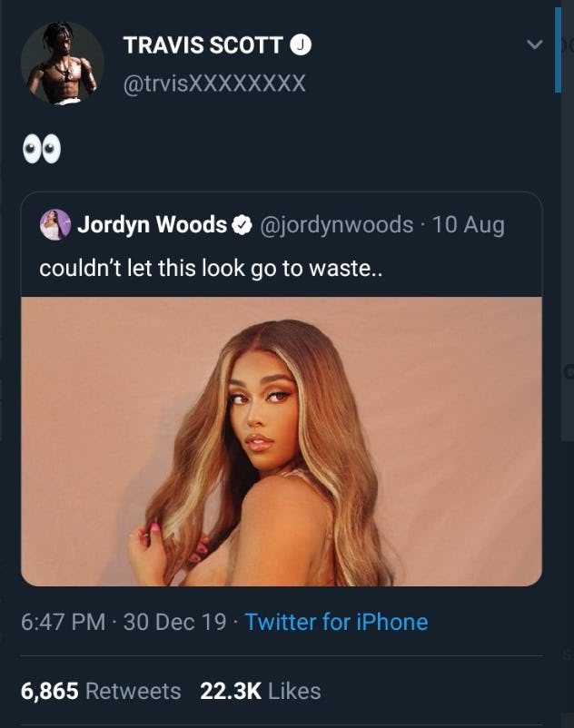
Task: View the quoted tweet's photo
Action: click(x=282, y=441)
